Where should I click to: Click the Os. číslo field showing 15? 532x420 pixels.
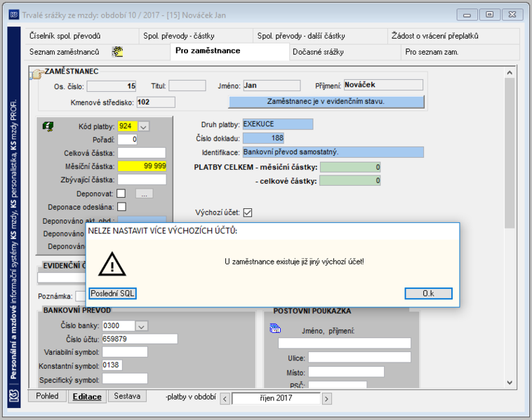point(112,86)
